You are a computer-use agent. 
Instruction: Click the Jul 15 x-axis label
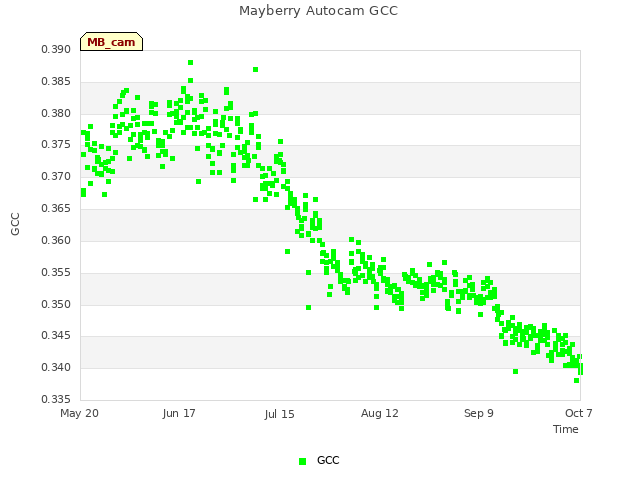279,414
